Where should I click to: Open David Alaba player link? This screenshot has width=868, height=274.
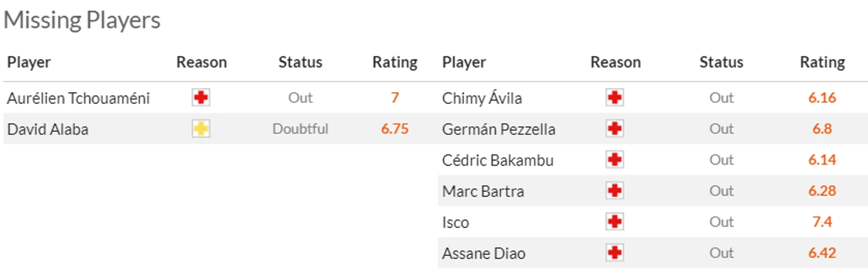pyautogui.click(x=48, y=129)
